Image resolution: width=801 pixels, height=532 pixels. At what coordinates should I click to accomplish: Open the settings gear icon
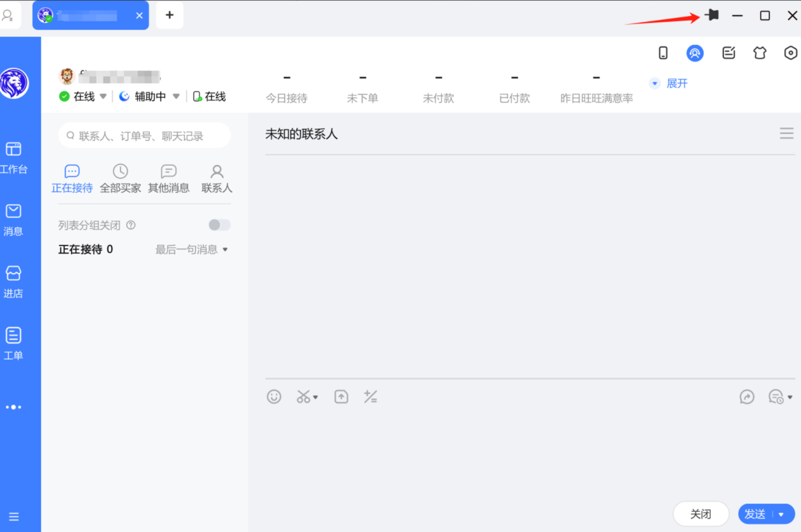click(x=790, y=53)
